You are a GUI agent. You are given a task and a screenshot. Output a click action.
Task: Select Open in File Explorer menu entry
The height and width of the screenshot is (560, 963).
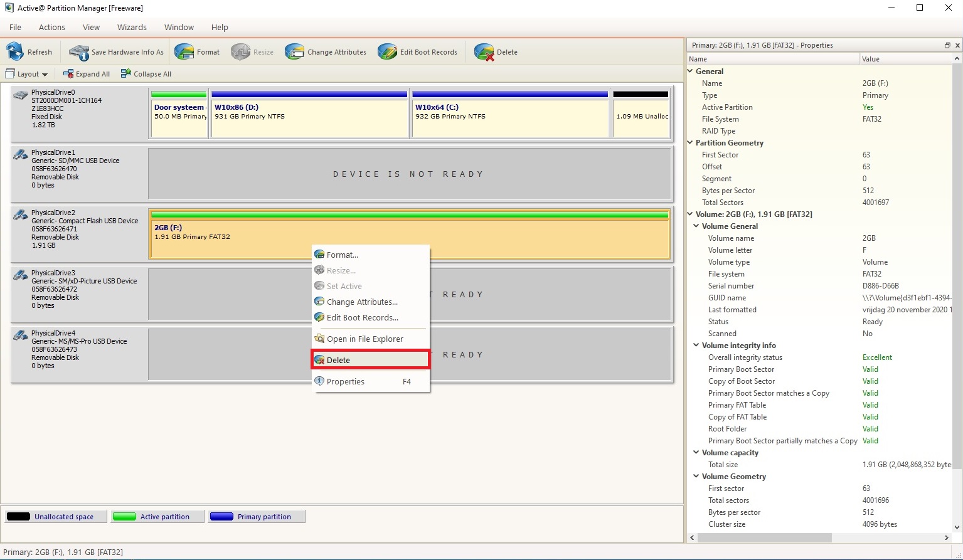click(364, 339)
